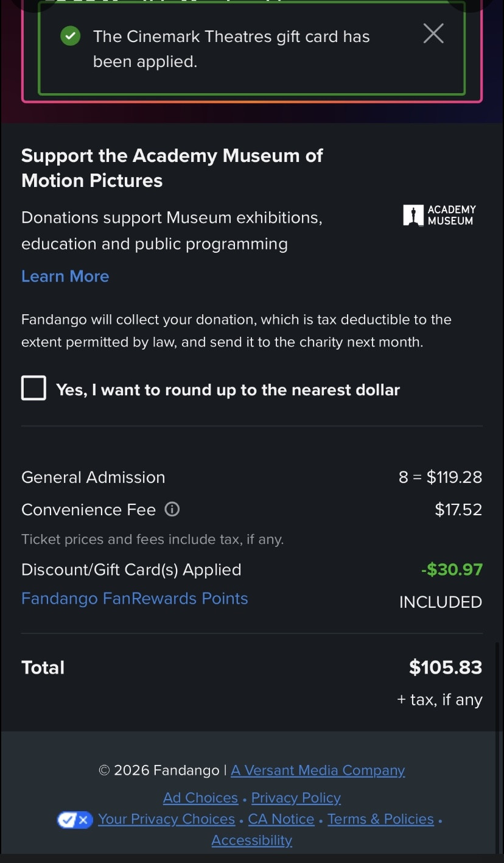Click the Academy Museum logo
This screenshot has height=863, width=504.
[x=439, y=215]
